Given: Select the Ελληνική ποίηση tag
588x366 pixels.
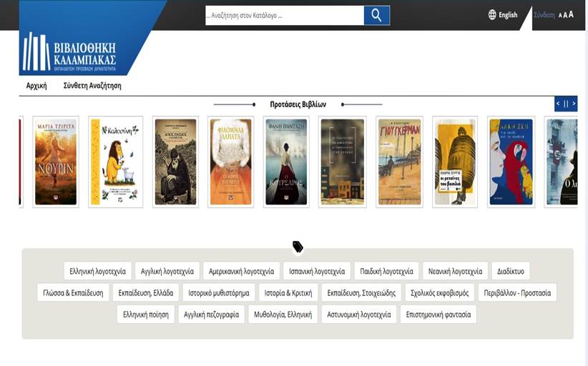Looking at the screenshot, I should [146, 315].
